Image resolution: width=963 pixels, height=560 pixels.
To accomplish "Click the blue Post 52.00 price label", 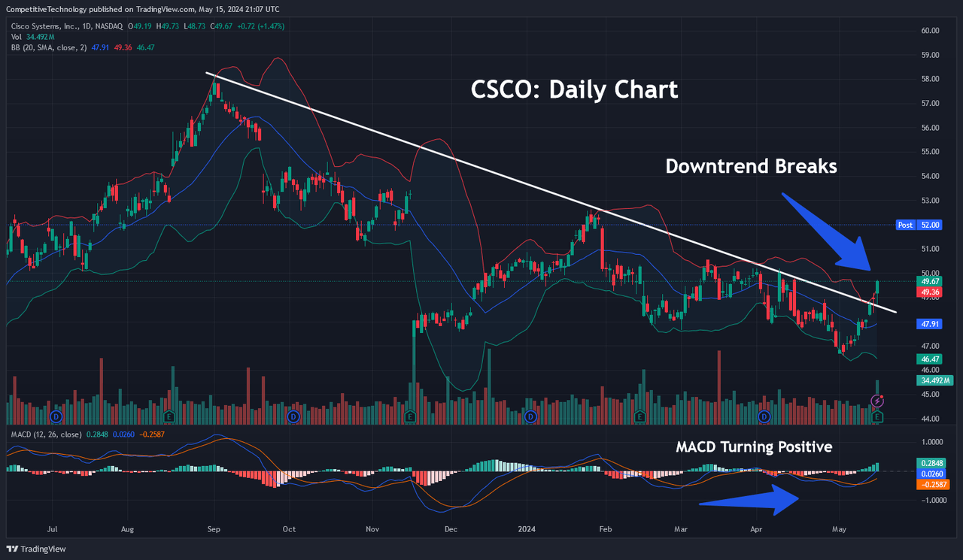I will pos(919,225).
